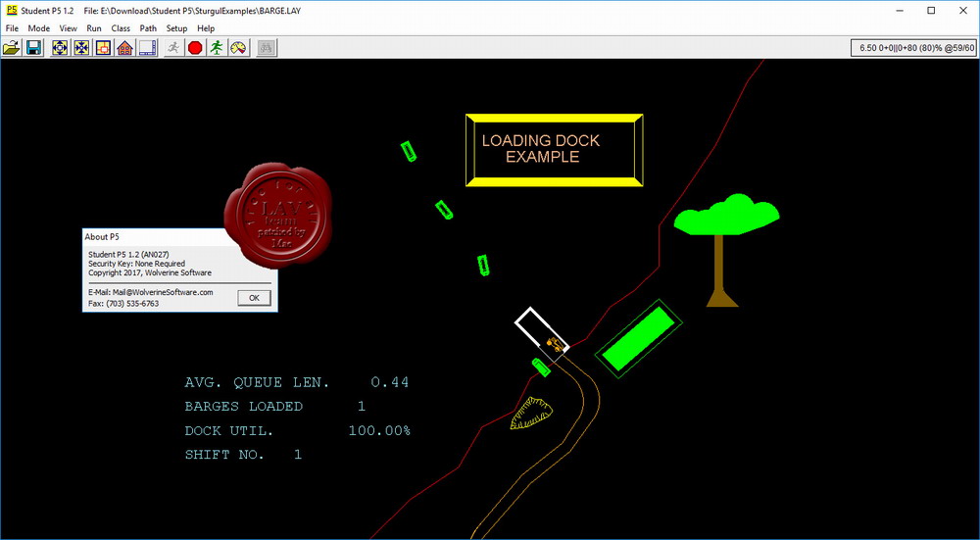The height and width of the screenshot is (540, 980).
Task: Open the speed gauge dial icon
Action: pyautogui.click(x=238, y=47)
